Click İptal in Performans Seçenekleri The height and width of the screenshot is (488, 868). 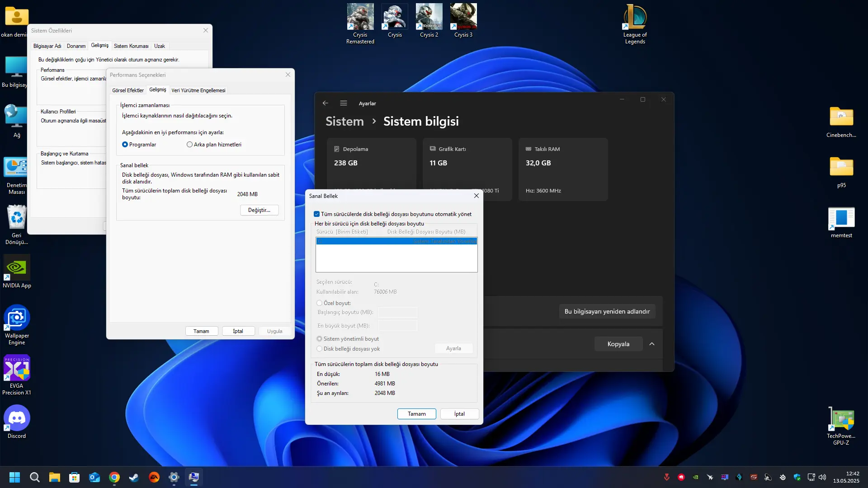238,331
